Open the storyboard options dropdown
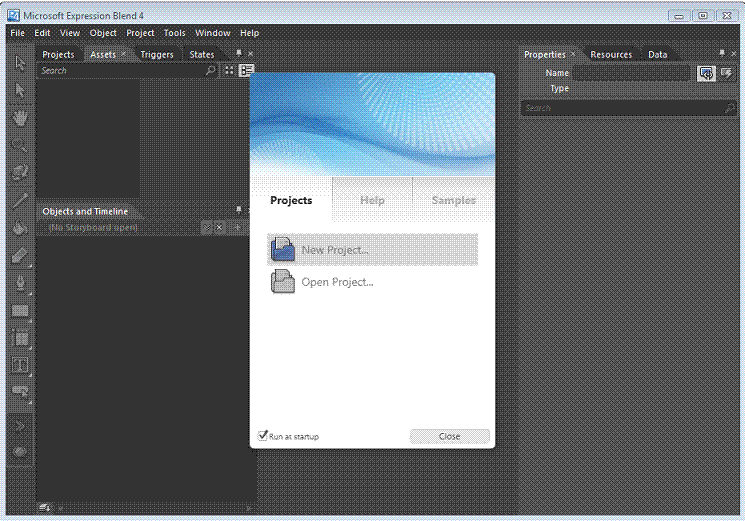The width and height of the screenshot is (745, 521). coord(207,227)
